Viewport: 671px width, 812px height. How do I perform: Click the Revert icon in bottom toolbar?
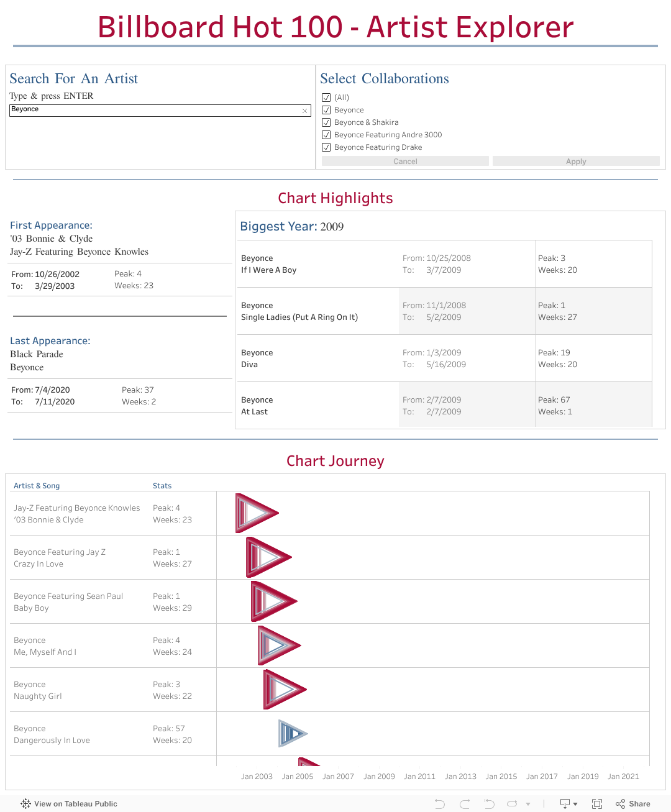(x=490, y=804)
